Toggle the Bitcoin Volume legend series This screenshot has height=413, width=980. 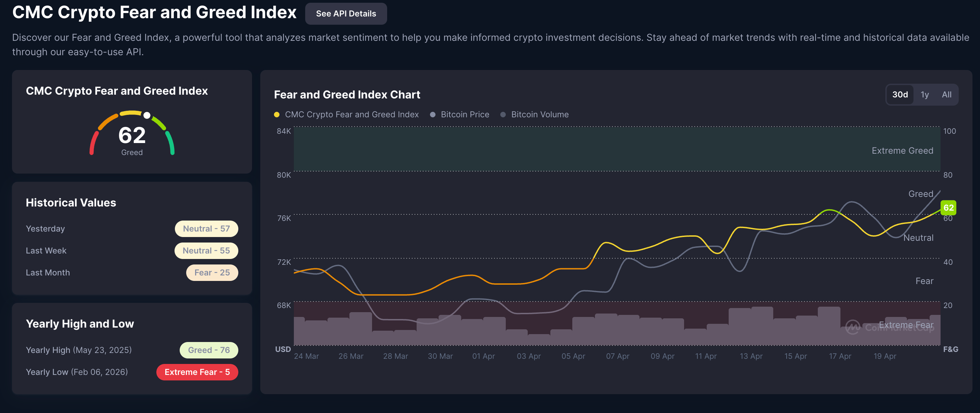539,115
